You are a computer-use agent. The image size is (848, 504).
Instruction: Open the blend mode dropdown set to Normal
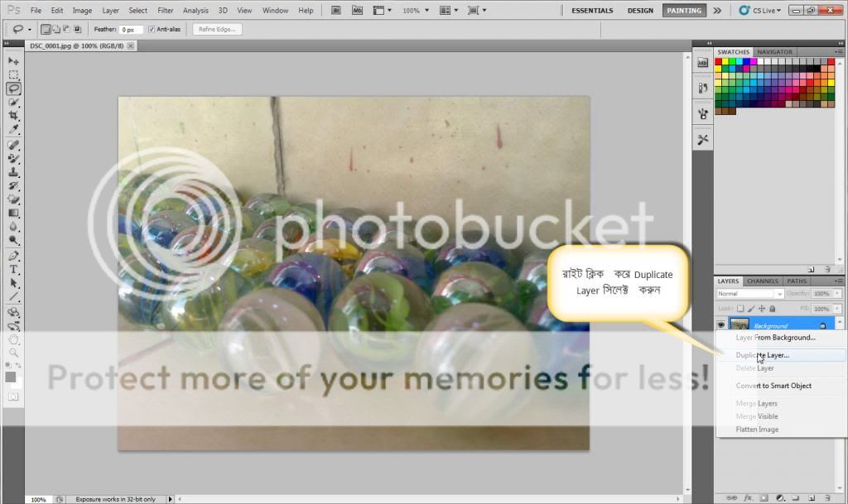tap(750, 294)
